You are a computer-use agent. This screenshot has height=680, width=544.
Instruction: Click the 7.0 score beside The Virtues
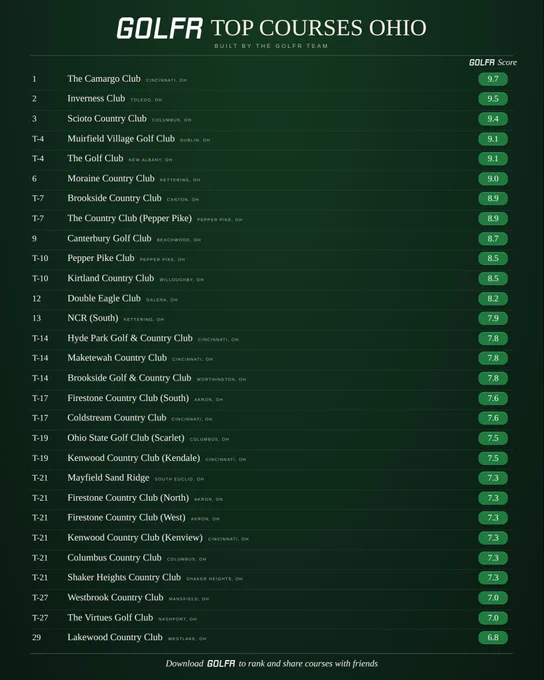point(493,618)
